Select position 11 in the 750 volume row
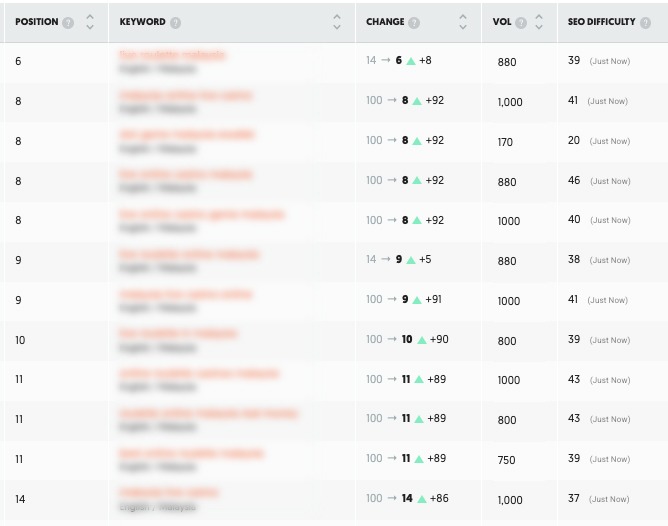 (x=19, y=459)
